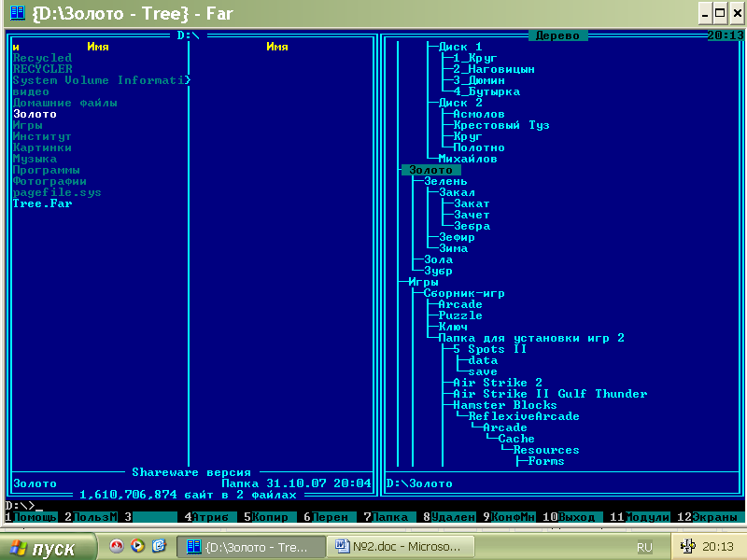Click taskbar clock showing 20:13
The height and width of the screenshot is (560, 747).
coord(718,546)
